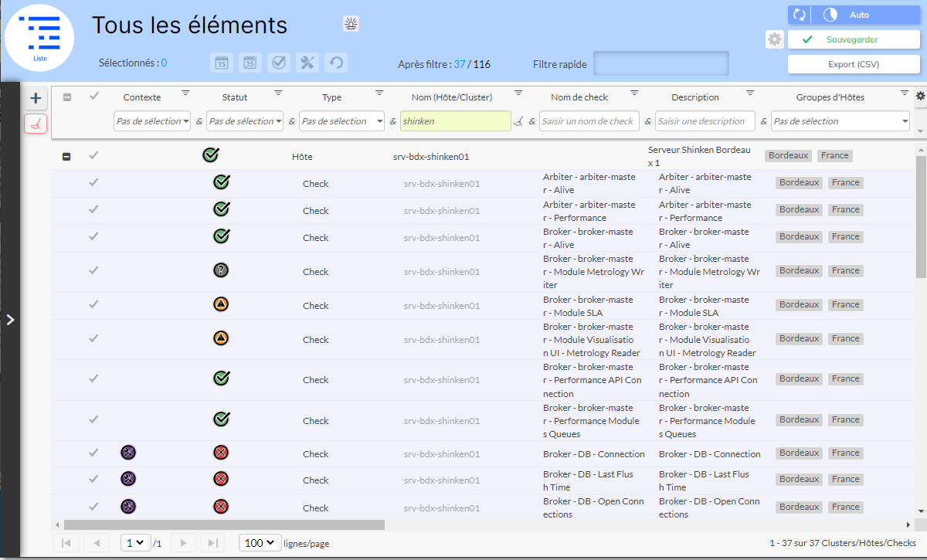Click the plus button left of the table
Screen dimensions: 927x560
pyautogui.click(x=36, y=98)
